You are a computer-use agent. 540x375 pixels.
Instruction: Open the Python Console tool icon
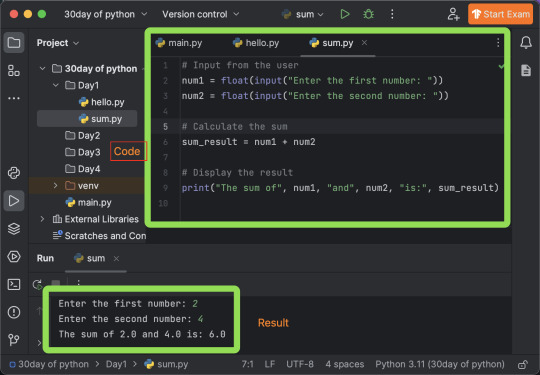[14, 173]
